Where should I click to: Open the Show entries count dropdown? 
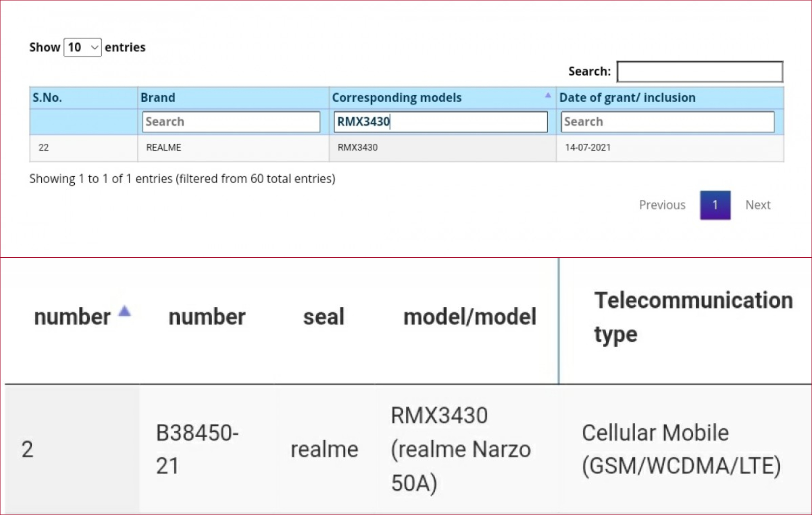[83, 47]
